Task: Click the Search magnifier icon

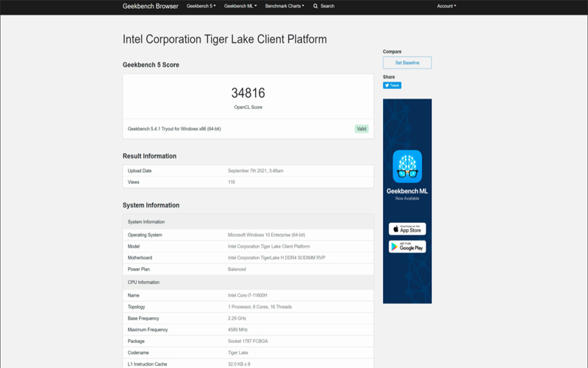Action: pyautogui.click(x=315, y=6)
